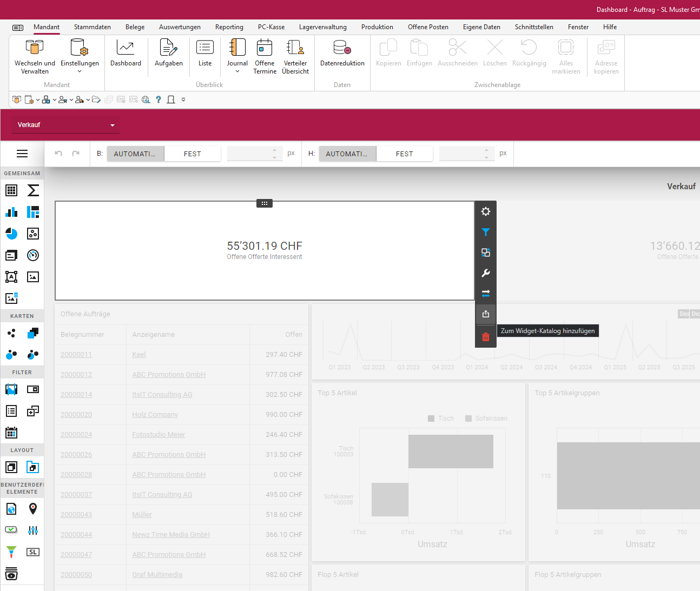700x591 pixels.
Task: Add a pie chart element from sidebar
Action: 11,234
